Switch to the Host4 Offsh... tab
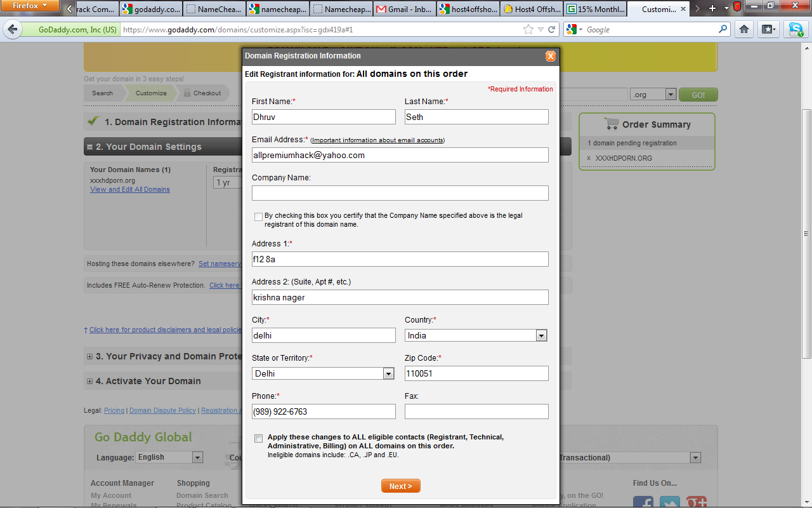812x508 pixels. tap(531, 10)
